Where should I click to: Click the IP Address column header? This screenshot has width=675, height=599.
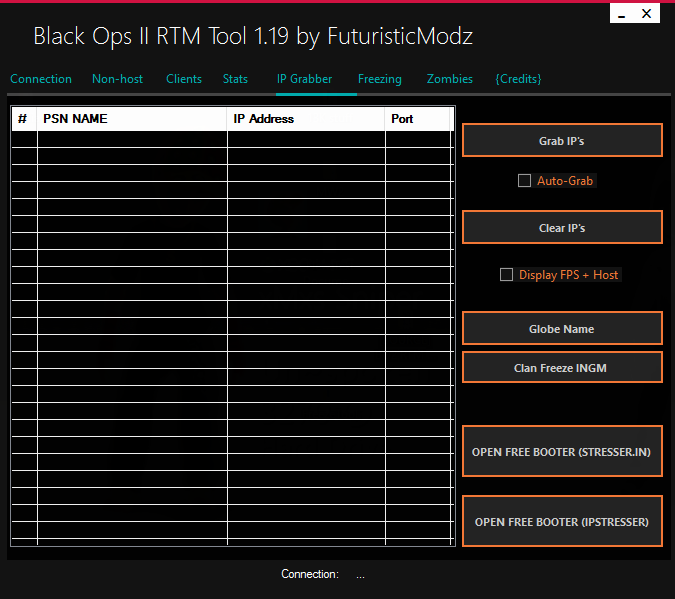point(306,119)
